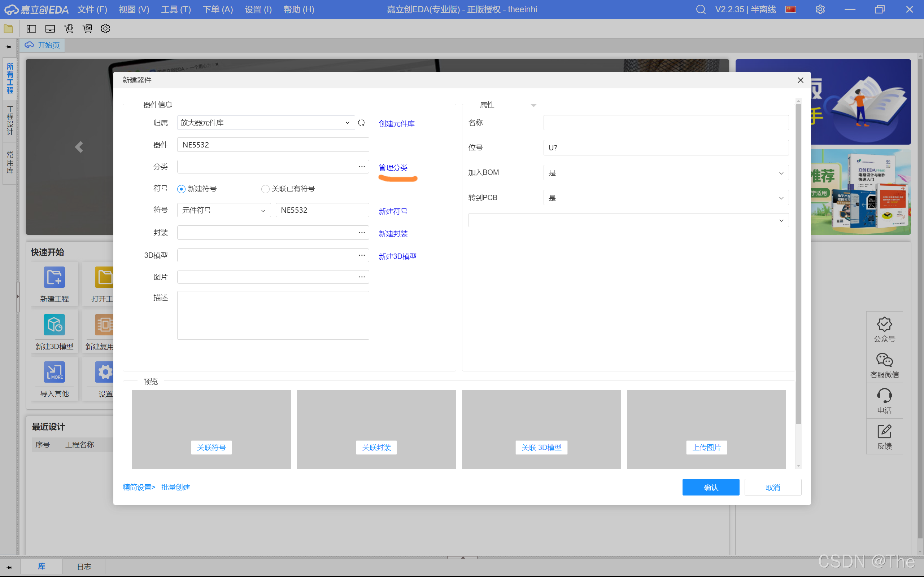Expand the 元件符号 type dropdown
This screenshot has width=924, height=577.
coord(224,210)
